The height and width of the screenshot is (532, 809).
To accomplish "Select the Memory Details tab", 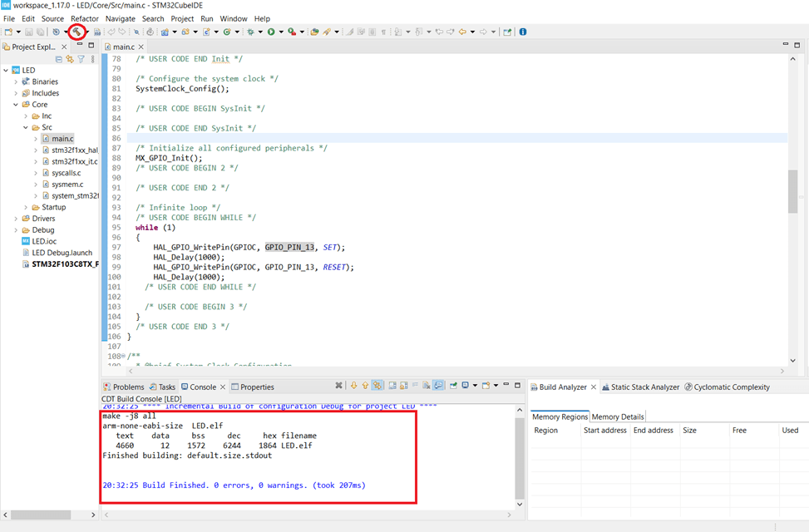I will pyautogui.click(x=618, y=416).
